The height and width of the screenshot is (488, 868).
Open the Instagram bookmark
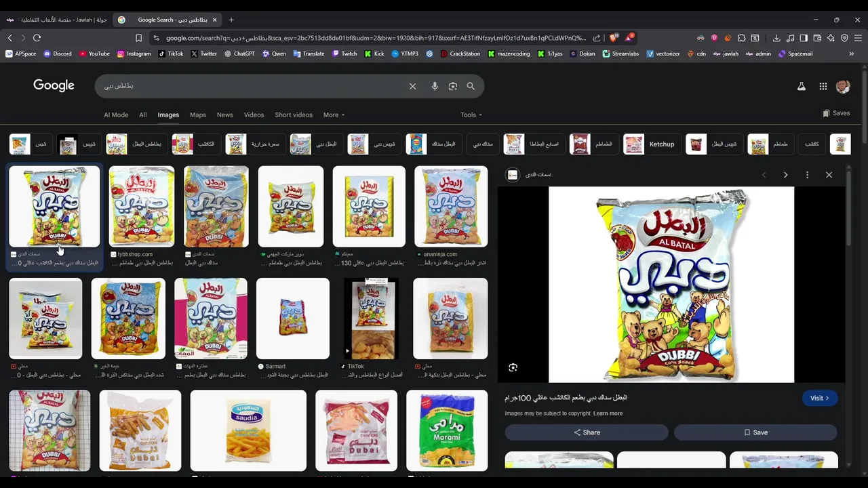(x=134, y=54)
